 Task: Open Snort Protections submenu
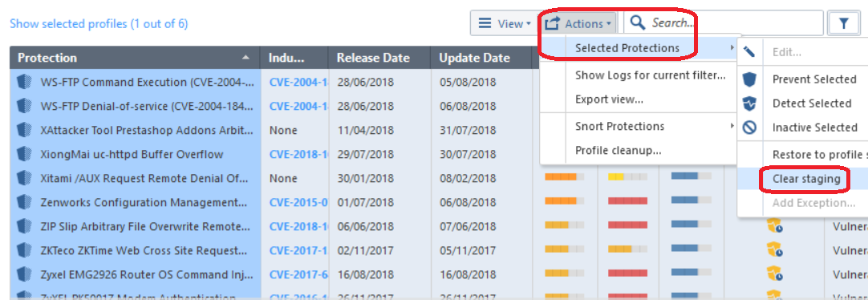coord(639,126)
